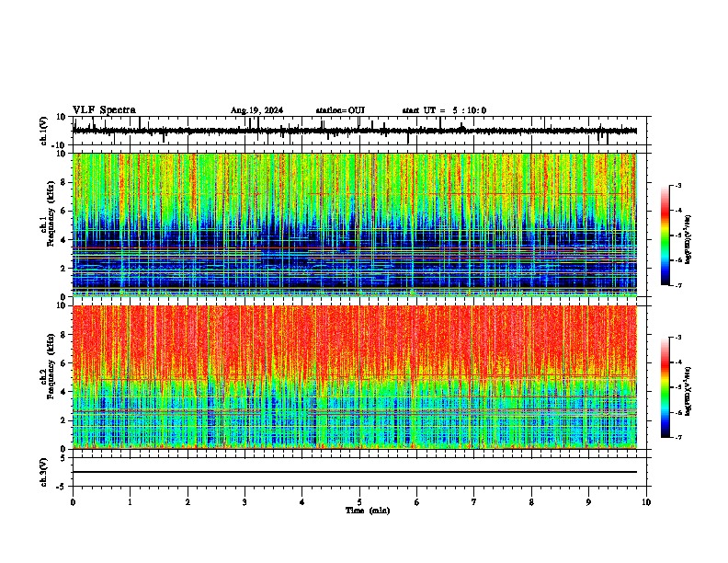Click the date label 'Aug.19, 2024'
The height and width of the screenshot is (563, 728).
click(x=256, y=110)
